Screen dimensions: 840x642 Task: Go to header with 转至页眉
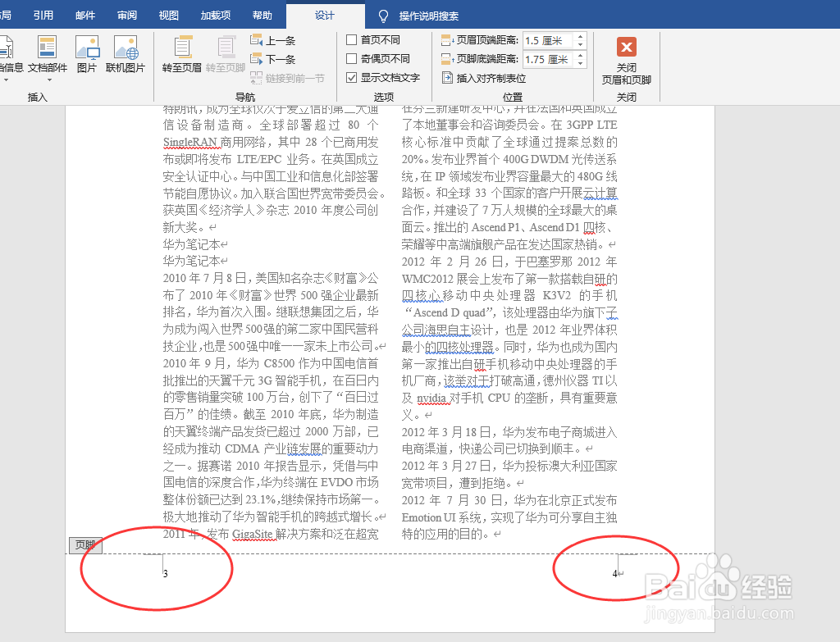[x=183, y=47]
